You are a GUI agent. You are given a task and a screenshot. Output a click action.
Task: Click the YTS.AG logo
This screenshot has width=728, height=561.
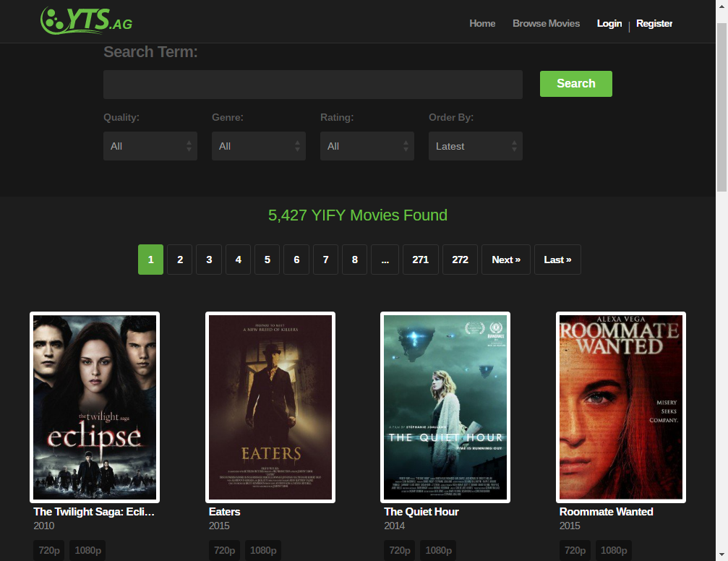tap(86, 21)
